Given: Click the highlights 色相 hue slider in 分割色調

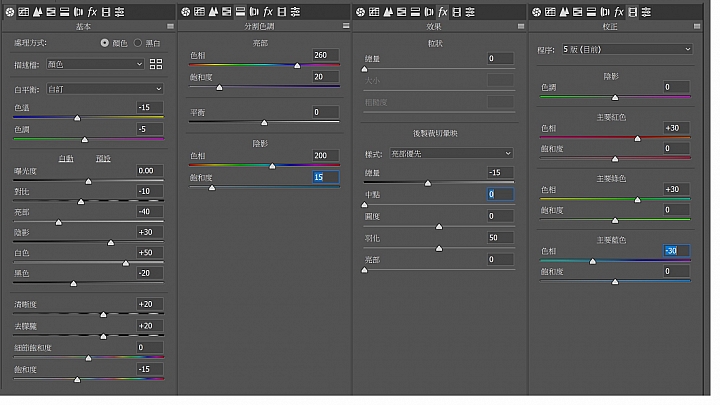Looking at the screenshot, I should click(297, 66).
